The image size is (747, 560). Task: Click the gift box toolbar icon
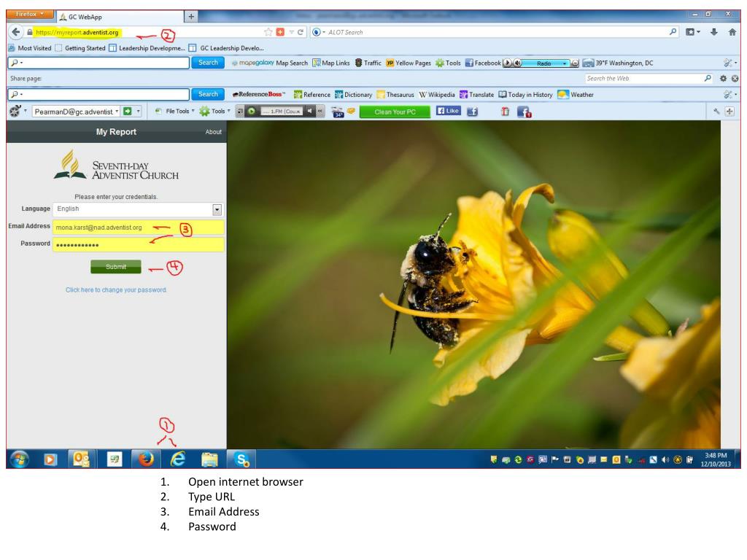(x=505, y=112)
